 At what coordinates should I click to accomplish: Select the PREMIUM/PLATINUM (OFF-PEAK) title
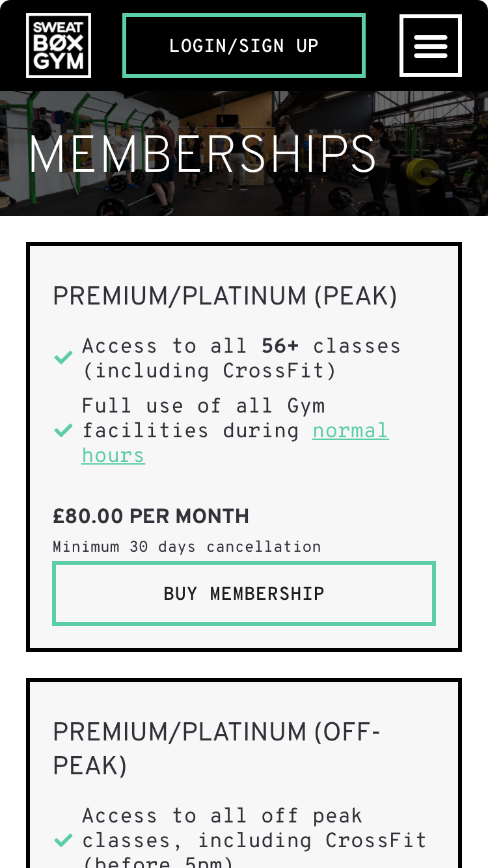point(215,749)
